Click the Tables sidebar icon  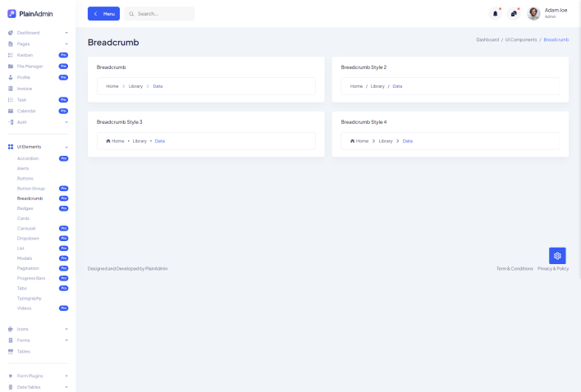(x=10, y=351)
